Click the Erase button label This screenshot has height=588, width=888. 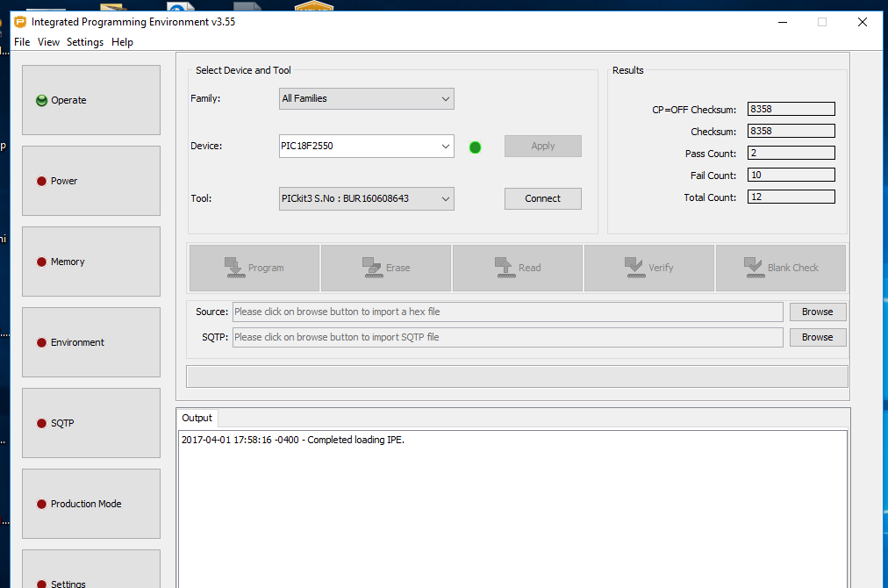(397, 268)
